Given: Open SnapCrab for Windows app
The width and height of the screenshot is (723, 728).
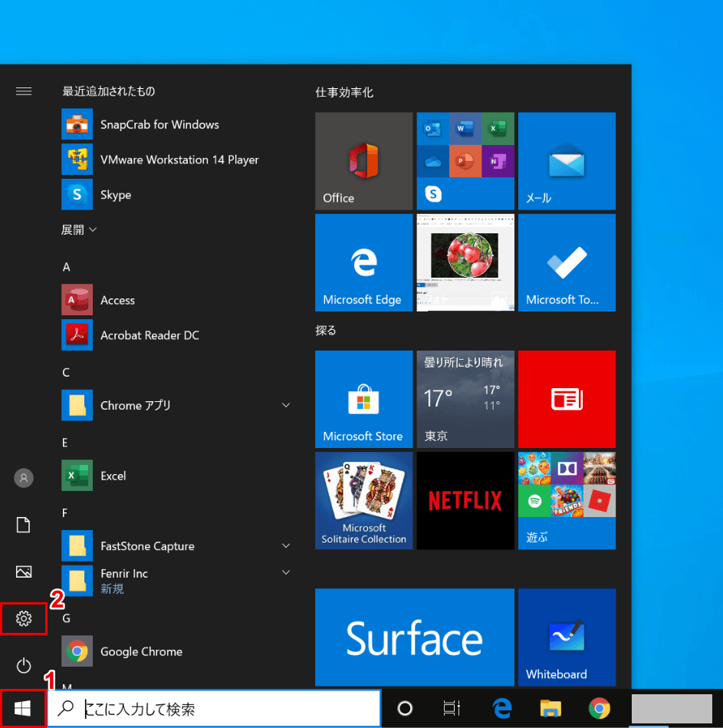Looking at the screenshot, I should pos(176,124).
